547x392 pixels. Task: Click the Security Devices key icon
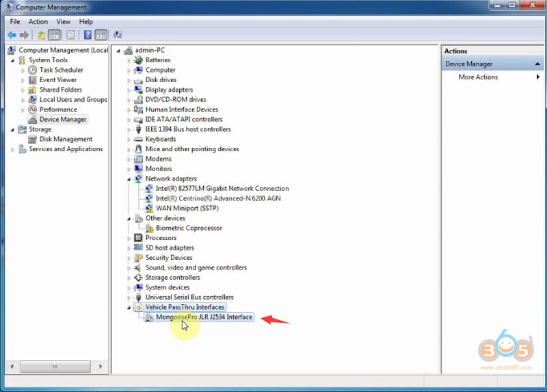pyautogui.click(x=139, y=258)
